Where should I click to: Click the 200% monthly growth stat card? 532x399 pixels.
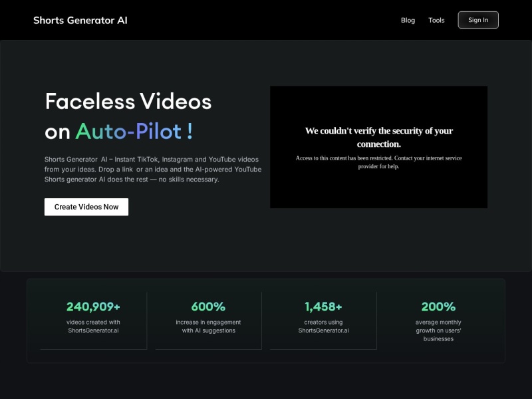(x=437, y=321)
